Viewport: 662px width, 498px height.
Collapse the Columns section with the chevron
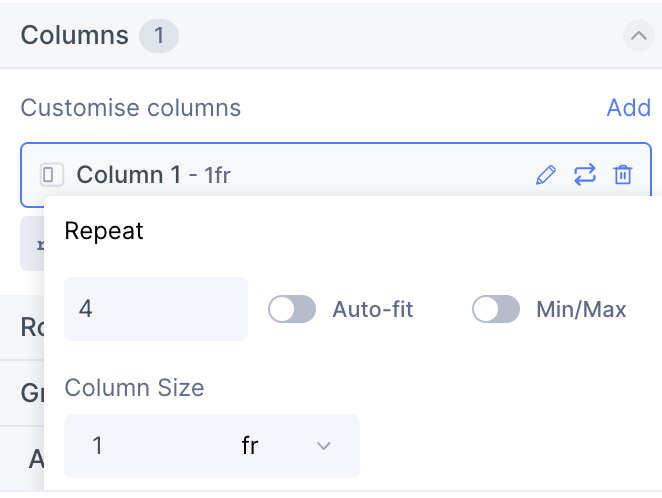[639, 35]
